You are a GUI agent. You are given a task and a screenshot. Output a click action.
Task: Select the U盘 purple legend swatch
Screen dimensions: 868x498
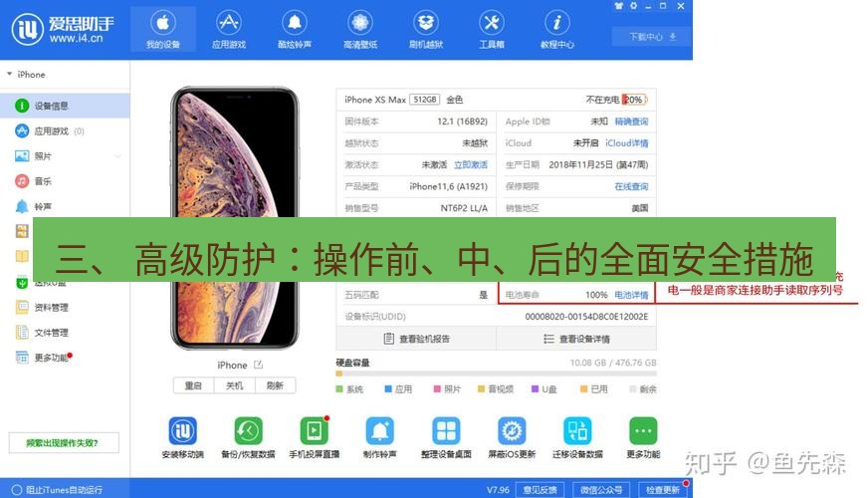535,388
